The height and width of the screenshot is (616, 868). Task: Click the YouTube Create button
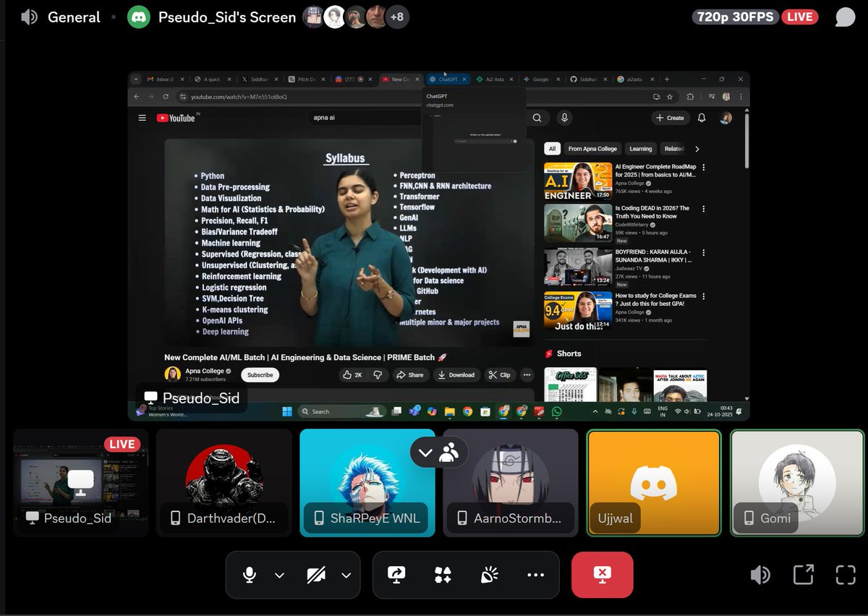pyautogui.click(x=669, y=118)
